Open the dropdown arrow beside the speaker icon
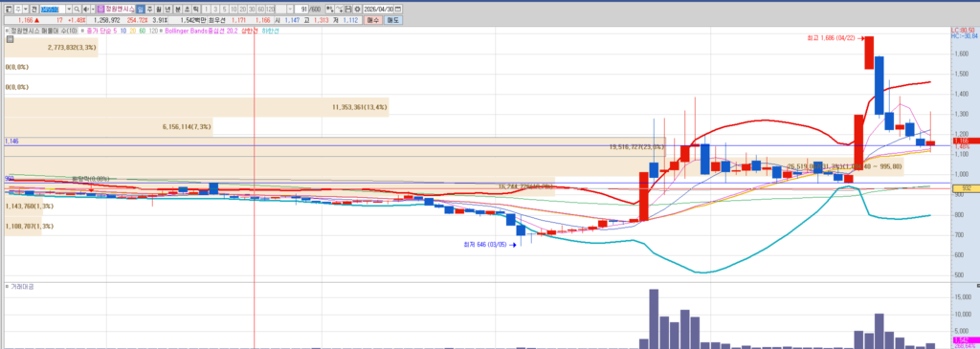The width and height of the screenshot is (980, 349). (93, 10)
